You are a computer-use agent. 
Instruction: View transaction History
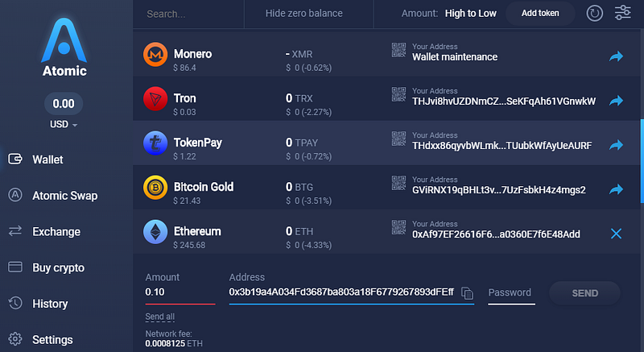[x=50, y=304]
